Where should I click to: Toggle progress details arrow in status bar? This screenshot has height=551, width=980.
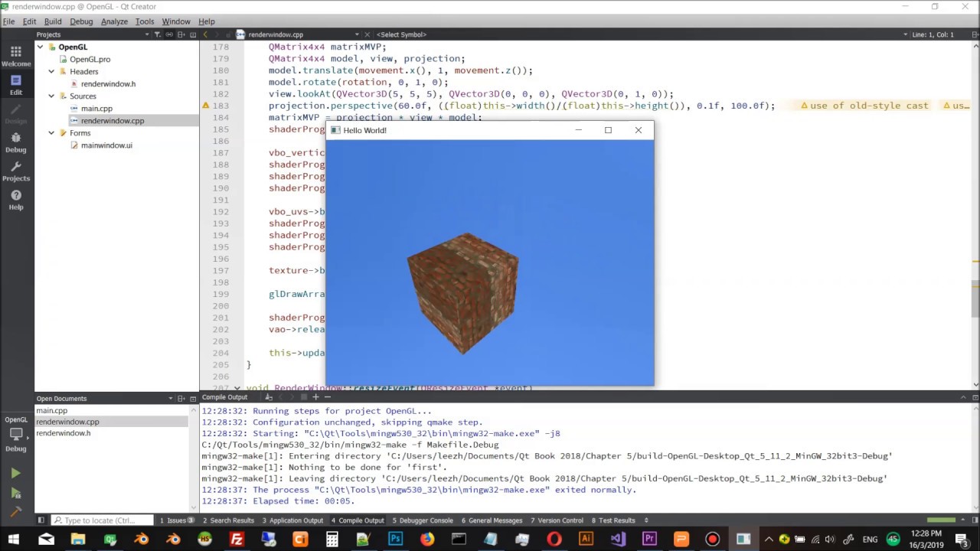pyautogui.click(x=962, y=520)
